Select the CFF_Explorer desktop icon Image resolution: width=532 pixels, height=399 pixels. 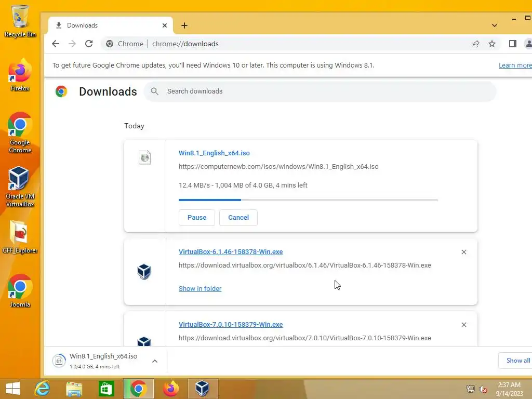(20, 237)
